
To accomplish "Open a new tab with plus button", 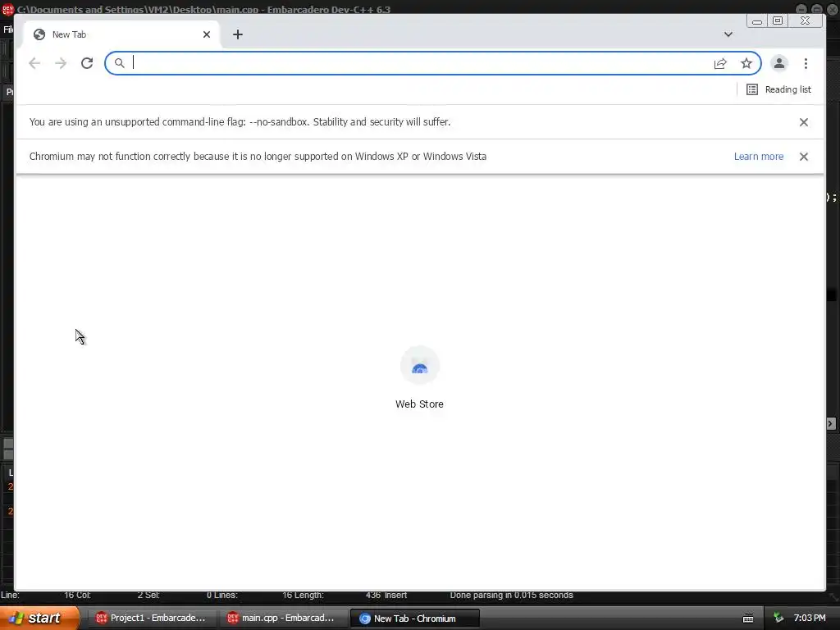I will pos(238,34).
